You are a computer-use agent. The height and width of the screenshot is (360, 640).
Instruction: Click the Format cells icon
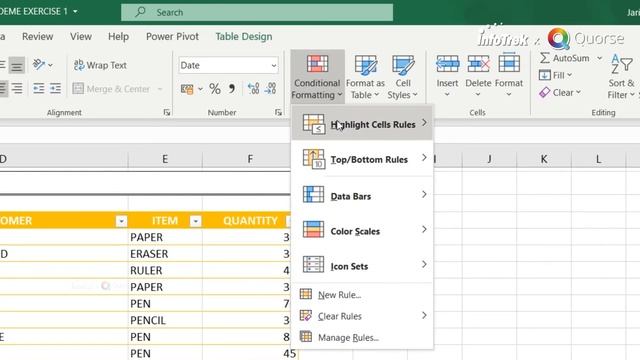coord(509,64)
